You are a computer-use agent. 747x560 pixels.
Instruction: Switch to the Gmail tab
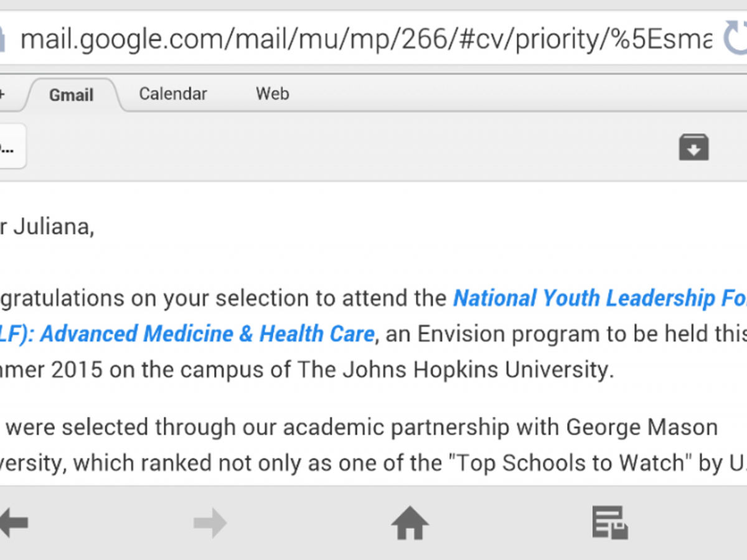tap(71, 95)
